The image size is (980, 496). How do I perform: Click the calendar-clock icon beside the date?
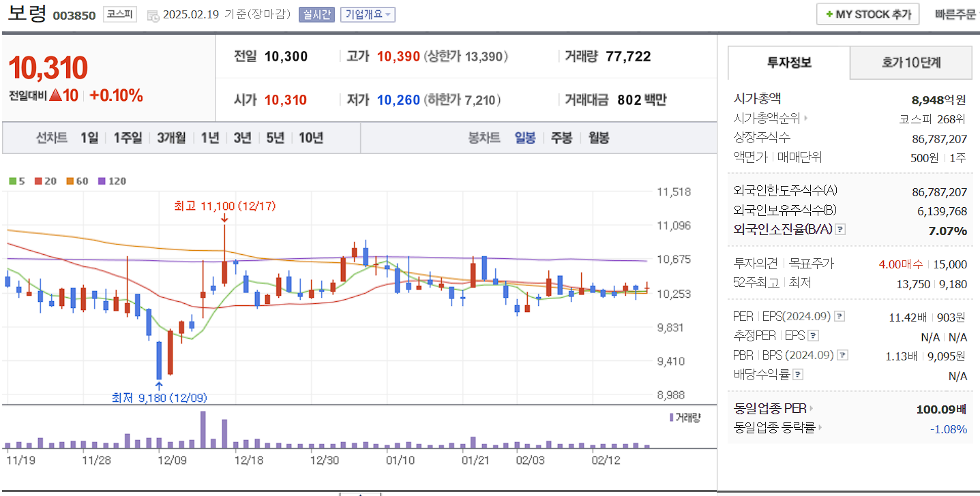[152, 16]
